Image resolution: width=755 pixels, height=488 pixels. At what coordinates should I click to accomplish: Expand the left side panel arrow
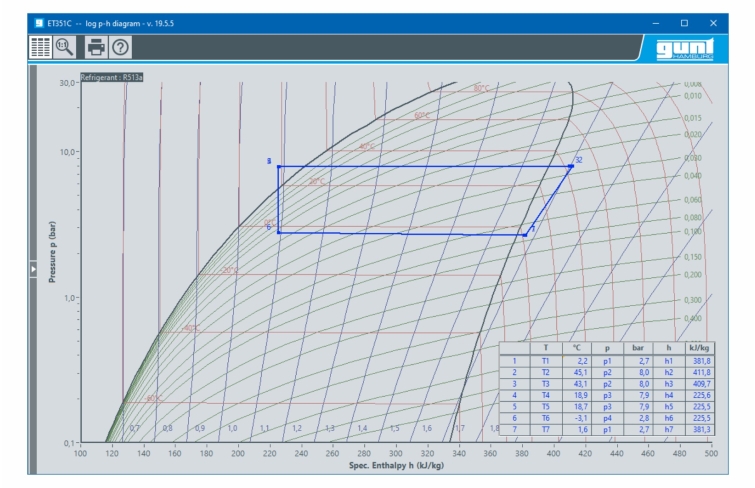tap(33, 269)
